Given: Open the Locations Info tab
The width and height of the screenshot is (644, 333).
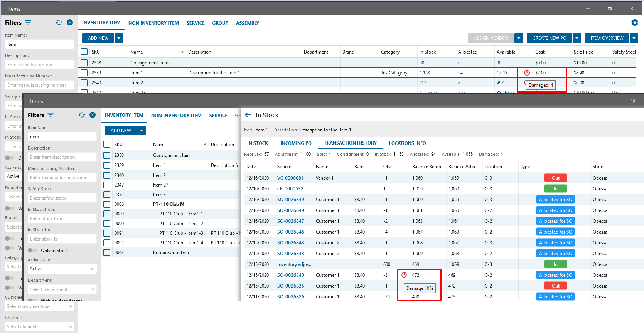Looking at the screenshot, I should [407, 143].
